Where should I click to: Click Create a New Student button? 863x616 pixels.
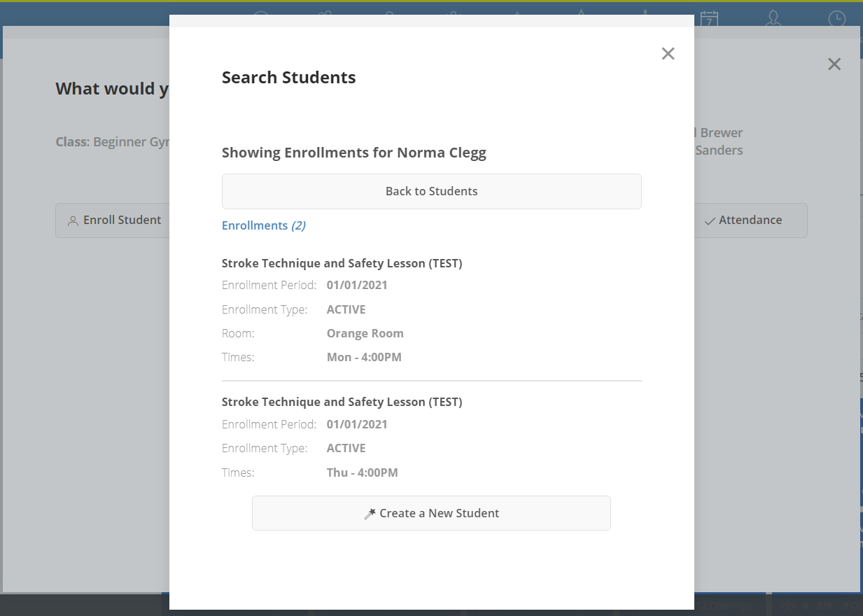[431, 513]
